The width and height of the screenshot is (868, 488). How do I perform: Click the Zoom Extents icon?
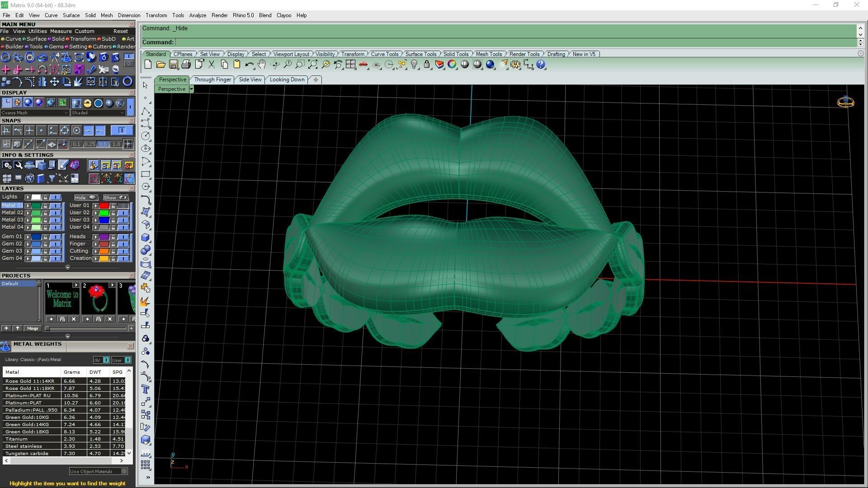pos(312,65)
